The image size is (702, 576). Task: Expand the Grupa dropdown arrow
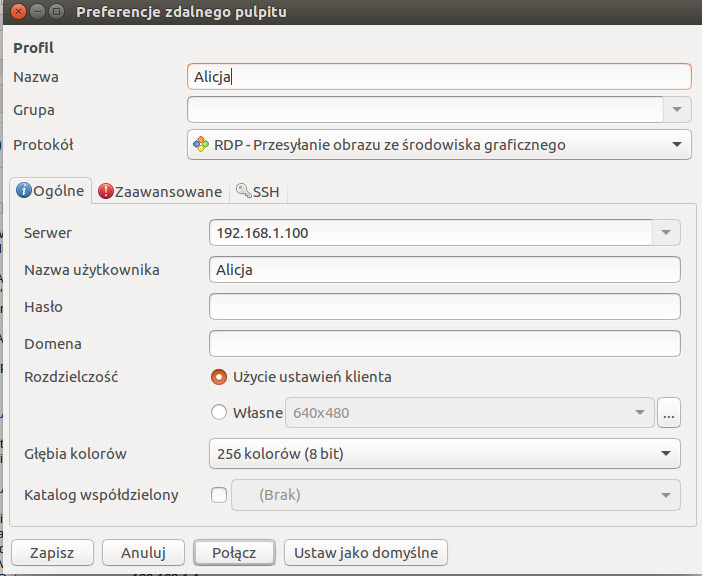point(677,110)
